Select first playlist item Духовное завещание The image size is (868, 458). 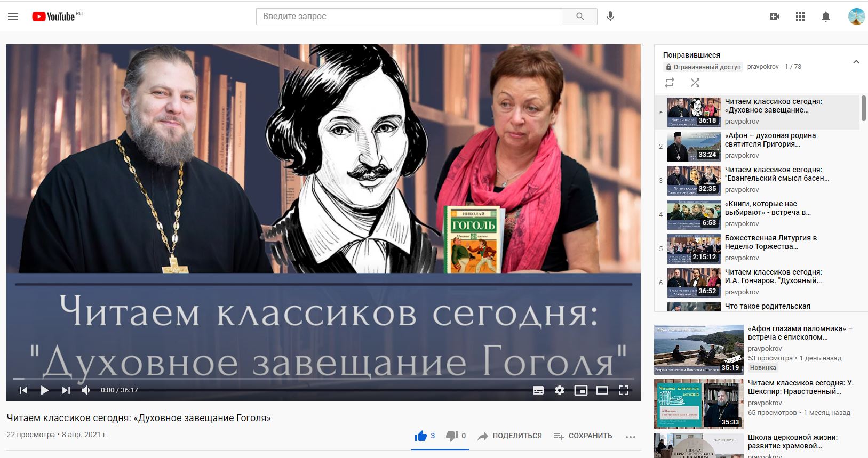757,112
